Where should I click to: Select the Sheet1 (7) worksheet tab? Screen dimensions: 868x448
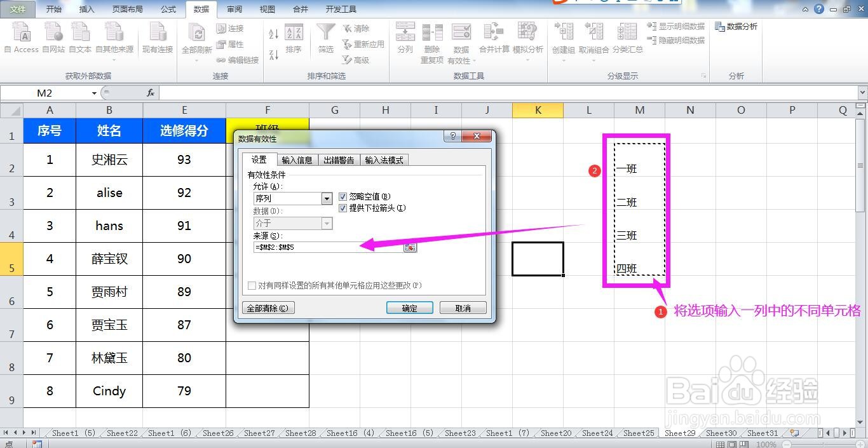click(508, 433)
